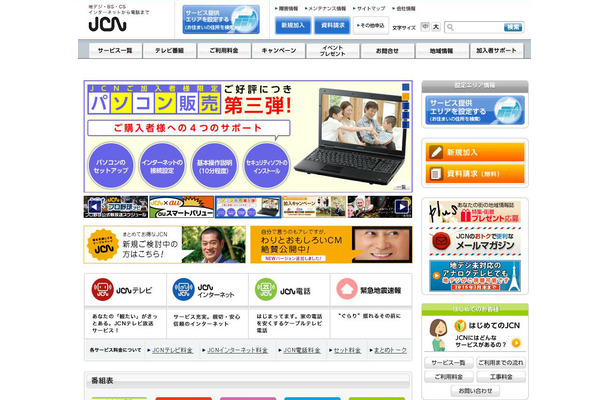Open the 地デジ未対応アナログテレビ banner
Screen dimensions: 610x400
[475, 276]
